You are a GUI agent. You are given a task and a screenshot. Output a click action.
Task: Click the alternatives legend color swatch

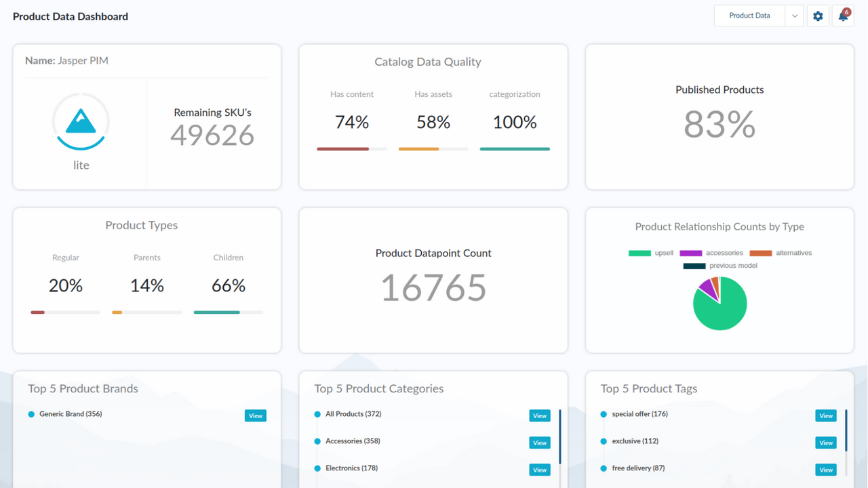pyautogui.click(x=760, y=252)
